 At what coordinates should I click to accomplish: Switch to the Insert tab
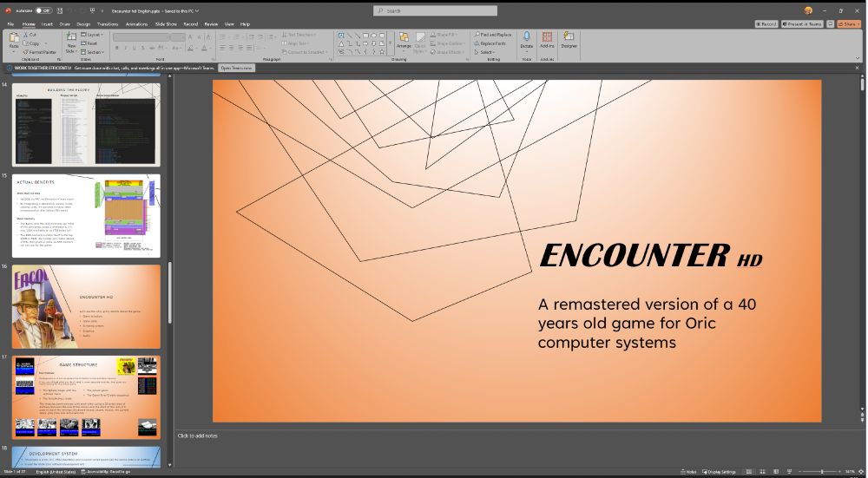(47, 24)
